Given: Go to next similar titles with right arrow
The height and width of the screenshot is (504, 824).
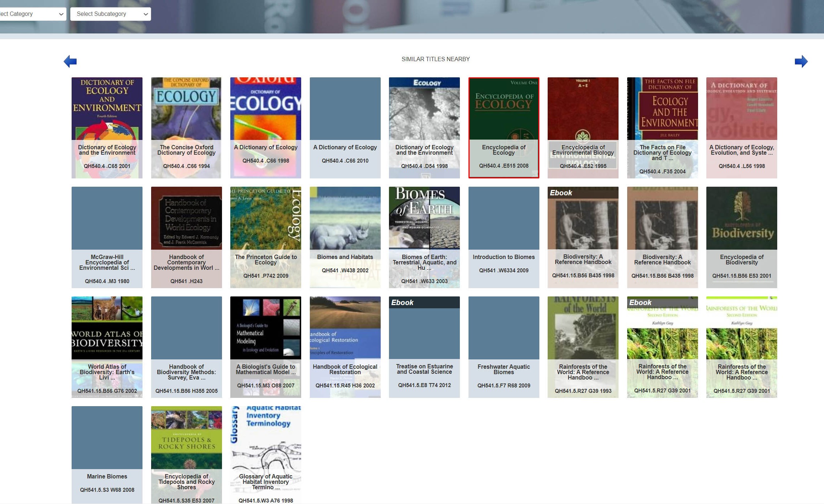Looking at the screenshot, I should (x=801, y=61).
